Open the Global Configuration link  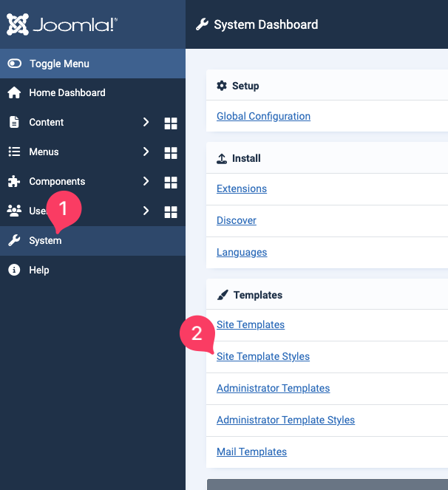click(x=263, y=116)
